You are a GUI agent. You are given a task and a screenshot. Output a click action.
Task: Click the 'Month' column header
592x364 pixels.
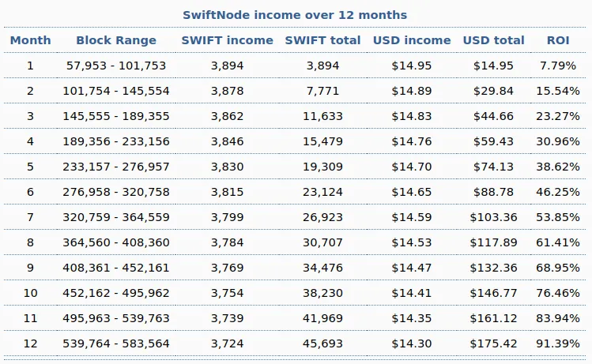click(x=30, y=40)
